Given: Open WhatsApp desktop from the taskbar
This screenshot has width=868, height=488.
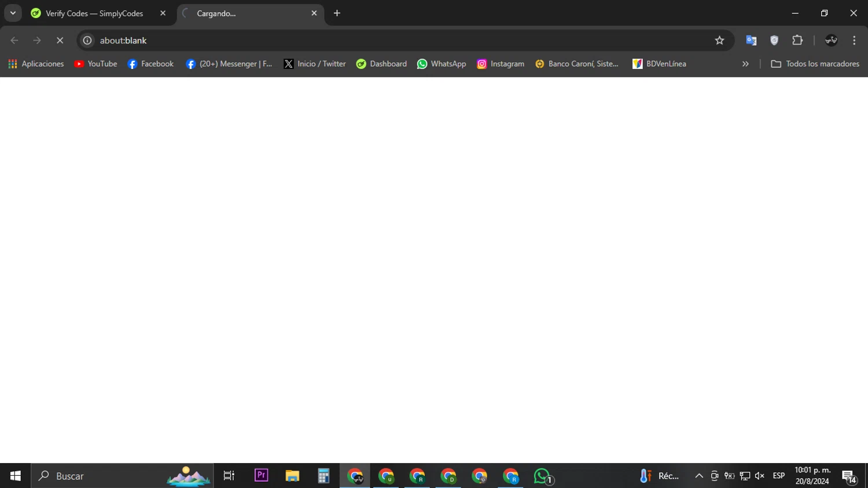Looking at the screenshot, I should point(543,476).
